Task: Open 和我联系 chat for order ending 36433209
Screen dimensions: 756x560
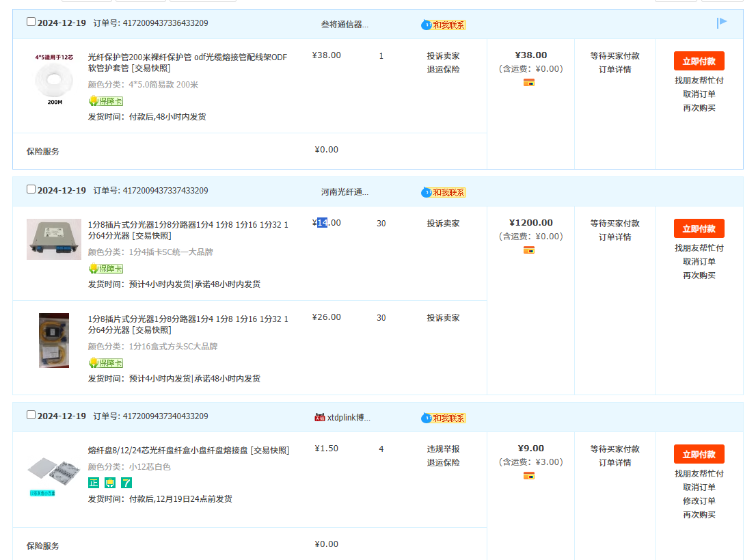Action: [x=444, y=25]
